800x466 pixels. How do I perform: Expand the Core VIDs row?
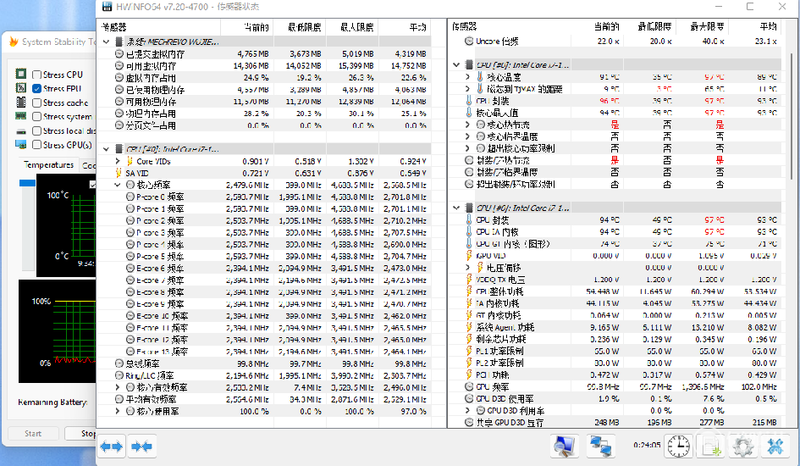point(117,161)
